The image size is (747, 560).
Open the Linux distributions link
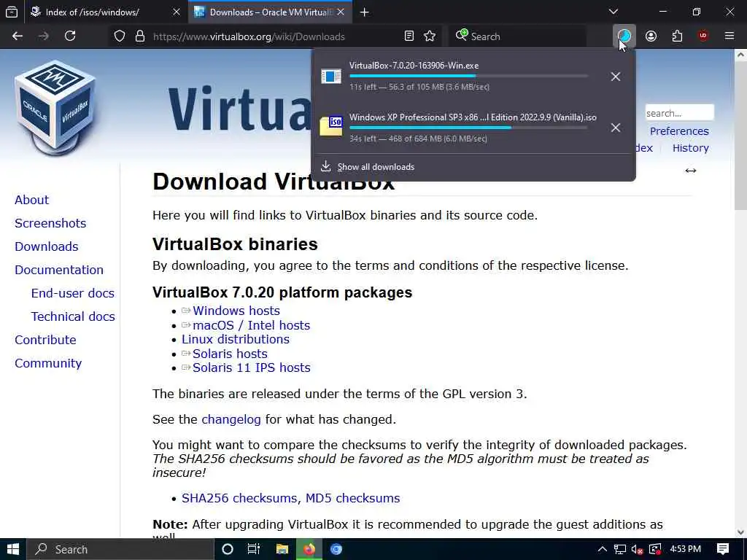click(x=236, y=339)
